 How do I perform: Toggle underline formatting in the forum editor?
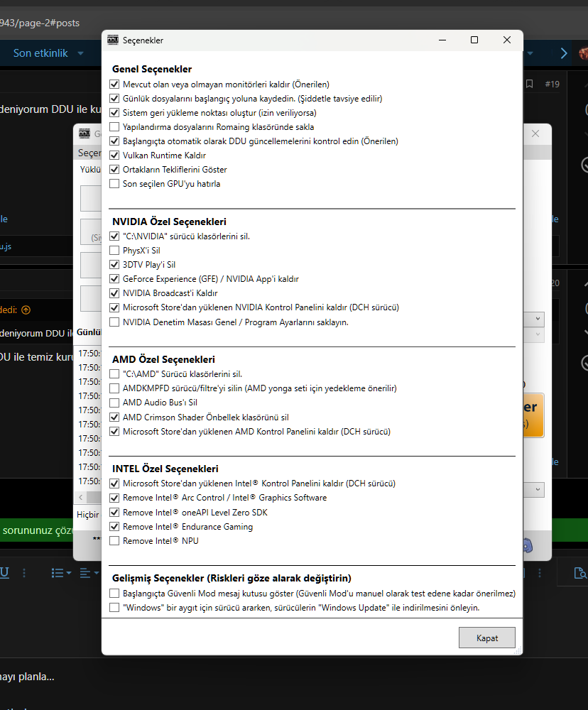tap(4, 572)
